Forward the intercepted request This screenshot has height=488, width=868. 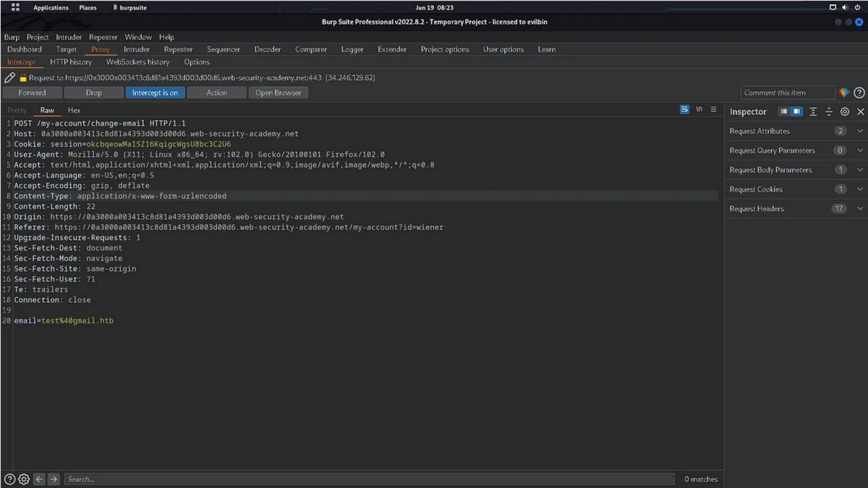pos(32,93)
